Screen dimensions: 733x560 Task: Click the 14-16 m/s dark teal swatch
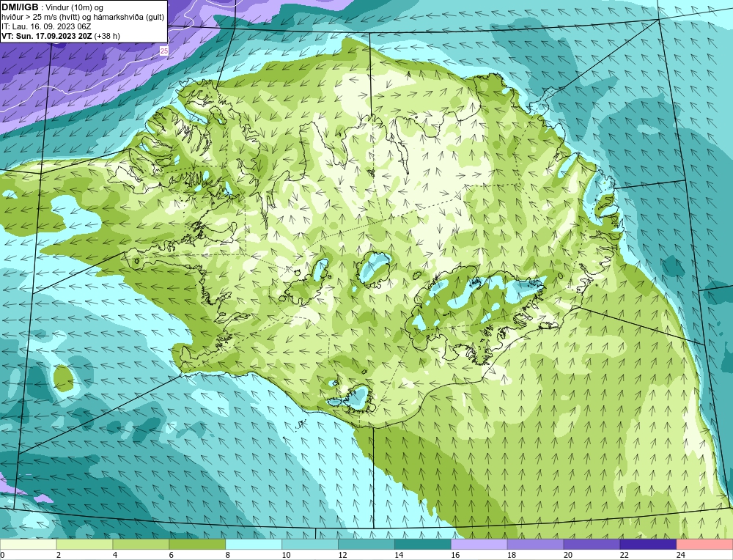423,545
